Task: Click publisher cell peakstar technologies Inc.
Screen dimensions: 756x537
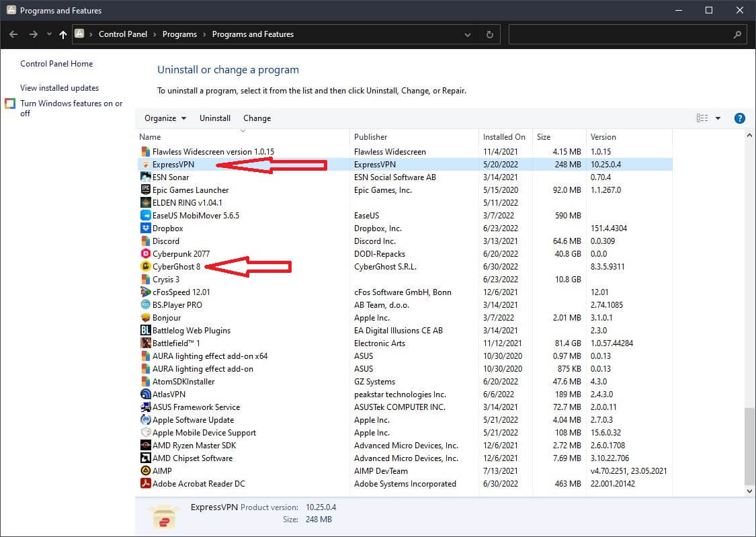Action: coord(400,395)
